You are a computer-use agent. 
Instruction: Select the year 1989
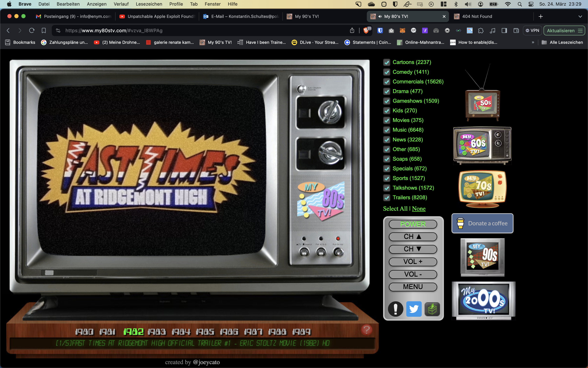click(301, 332)
